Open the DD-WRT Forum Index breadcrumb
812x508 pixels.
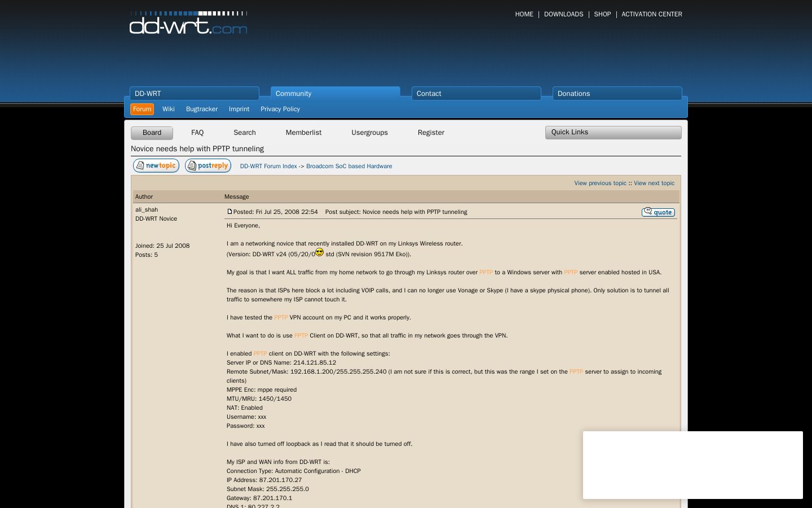(268, 166)
